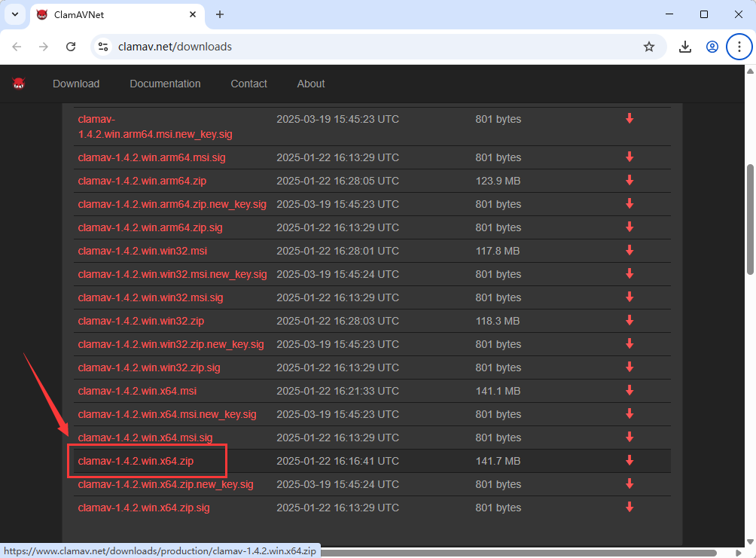The height and width of the screenshot is (558, 756).
Task: Click the arrow icon for clamav-1.4.2.win.arm64.zip.new_key.sig
Action: (x=629, y=204)
